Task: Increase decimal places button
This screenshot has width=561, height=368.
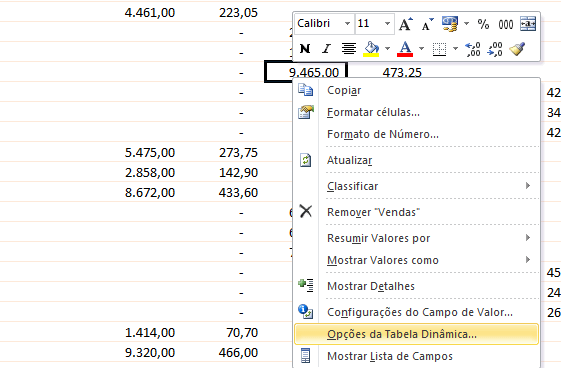Action: (x=473, y=49)
